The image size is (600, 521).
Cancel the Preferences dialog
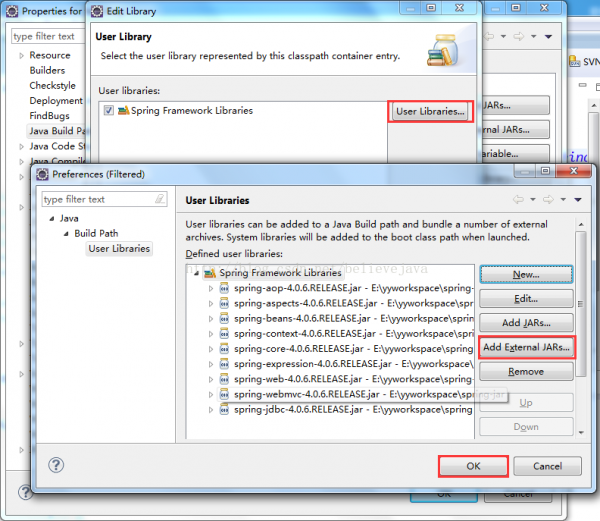pos(548,466)
